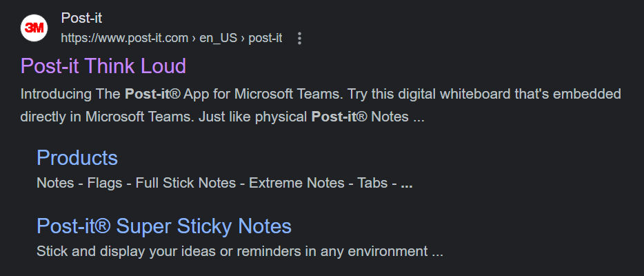Open the Post-it Think Loud result
This screenshot has width=644, height=276.
tap(103, 66)
